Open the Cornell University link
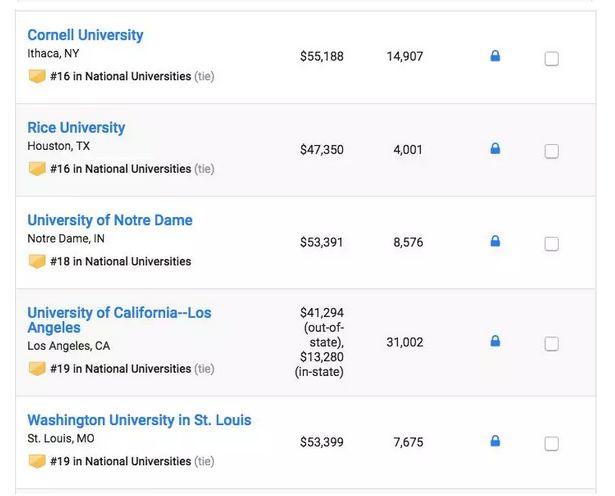Viewport: 615px width, 496px height. click(85, 35)
